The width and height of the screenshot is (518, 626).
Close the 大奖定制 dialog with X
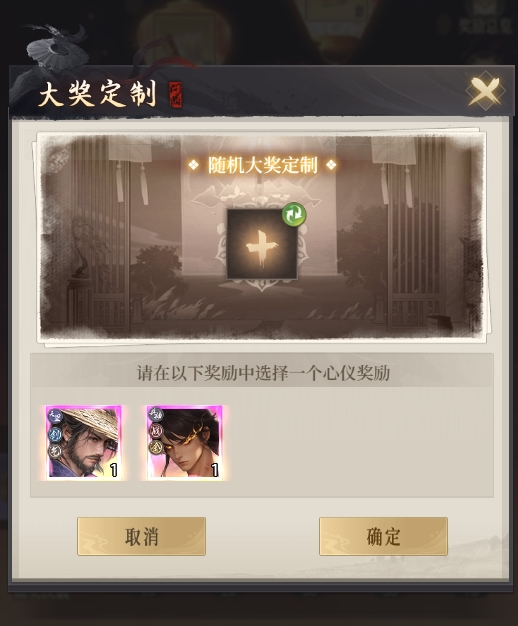coord(485,91)
